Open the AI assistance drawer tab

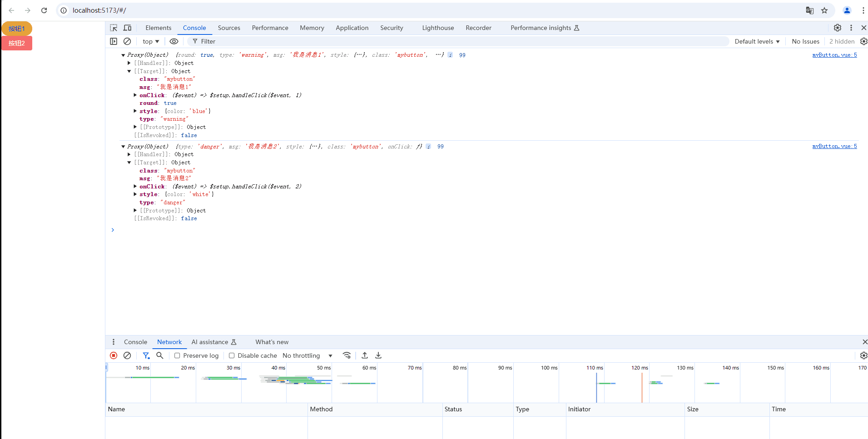[x=214, y=342]
